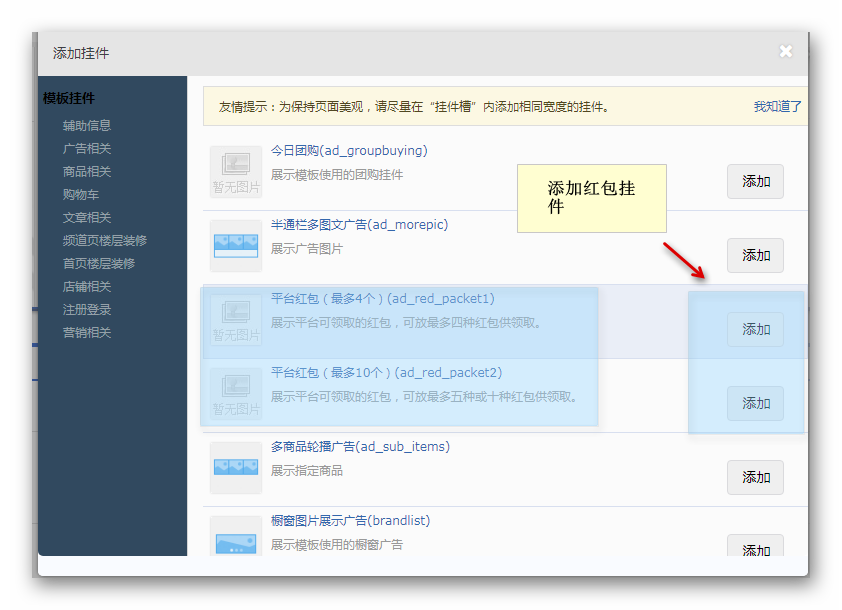Click 今日团购 placeholder image thumbnail
The width and height of the screenshot is (842, 610).
pos(236,172)
